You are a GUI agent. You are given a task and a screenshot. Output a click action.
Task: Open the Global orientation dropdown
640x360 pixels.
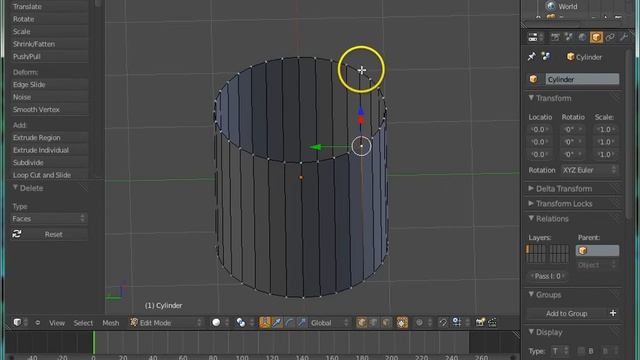[x=329, y=322]
